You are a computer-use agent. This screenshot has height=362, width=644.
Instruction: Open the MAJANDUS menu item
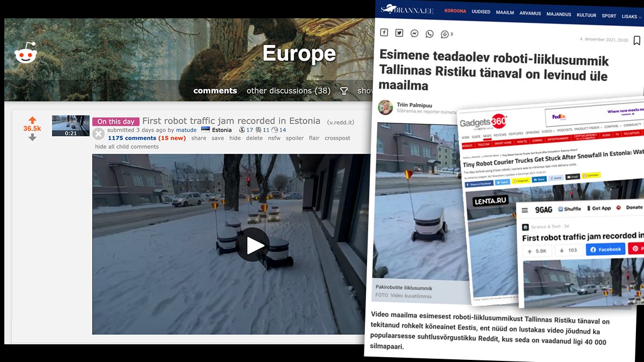[559, 14]
